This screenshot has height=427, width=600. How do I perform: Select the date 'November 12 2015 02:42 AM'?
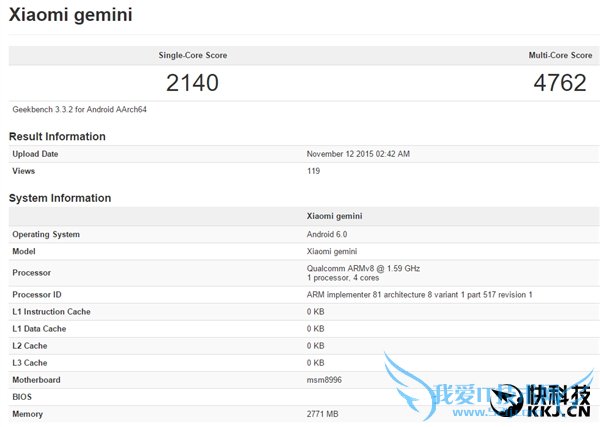pos(358,154)
